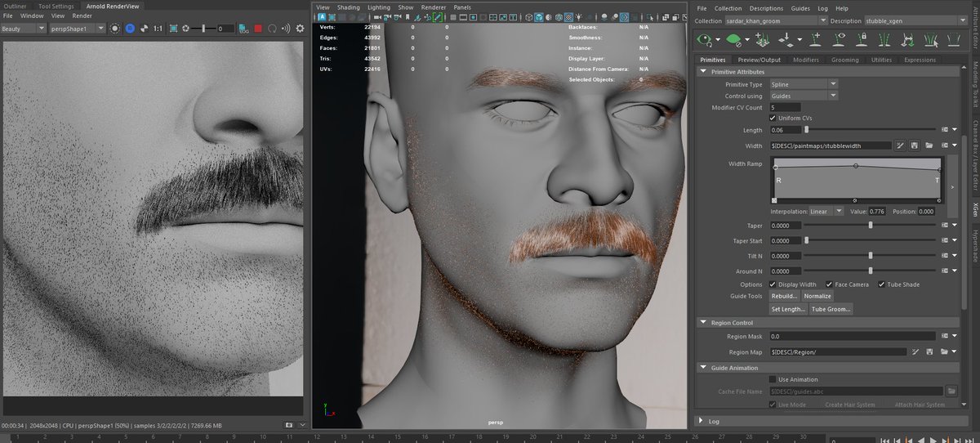Click the Length slider handle
This screenshot has width=980, height=443.
coord(807,130)
